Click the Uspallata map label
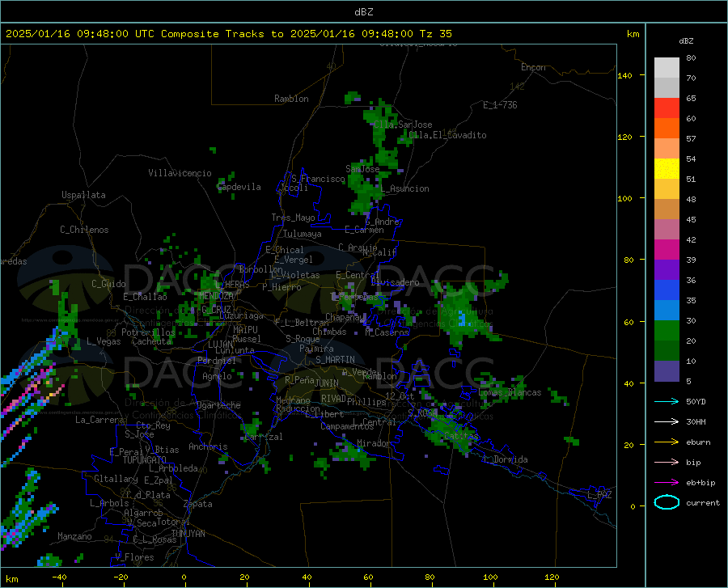This screenshot has height=588, width=728. click(x=83, y=195)
